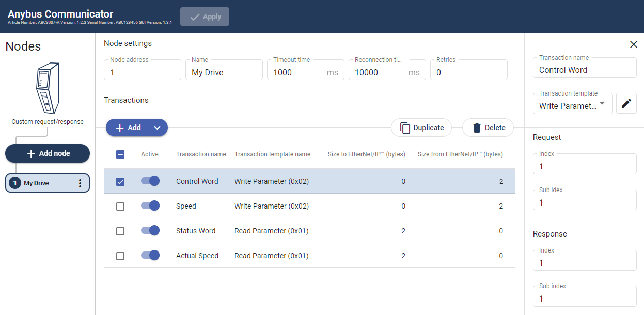Click the node address badge on My Drive
Viewport: 644px width, 315px height.
click(13, 183)
